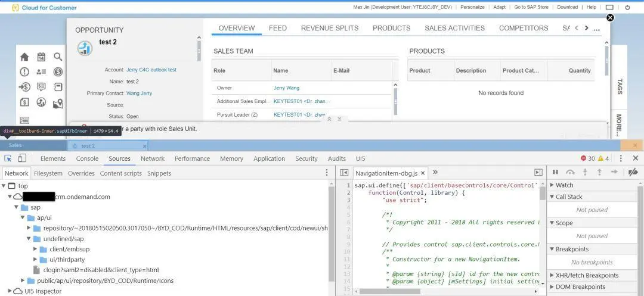Expand XHR/fetch Breakpoints section

point(552,276)
